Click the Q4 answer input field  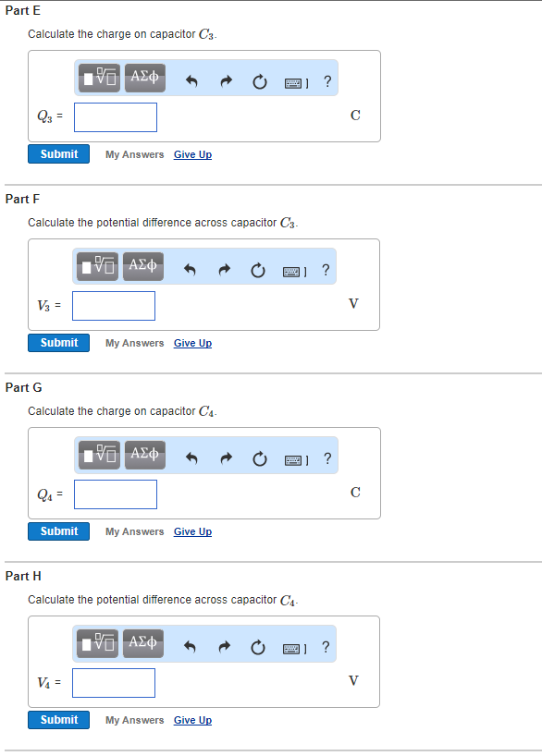(x=116, y=494)
